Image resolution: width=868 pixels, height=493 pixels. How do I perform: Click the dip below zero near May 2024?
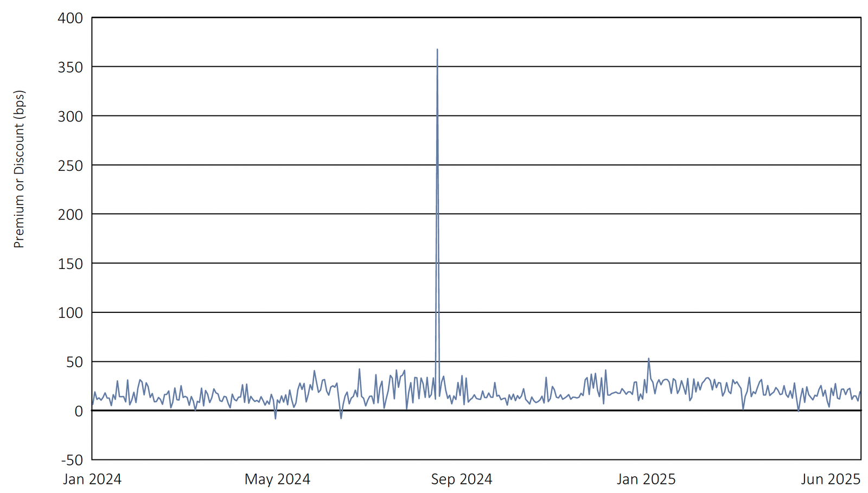[x=276, y=418]
